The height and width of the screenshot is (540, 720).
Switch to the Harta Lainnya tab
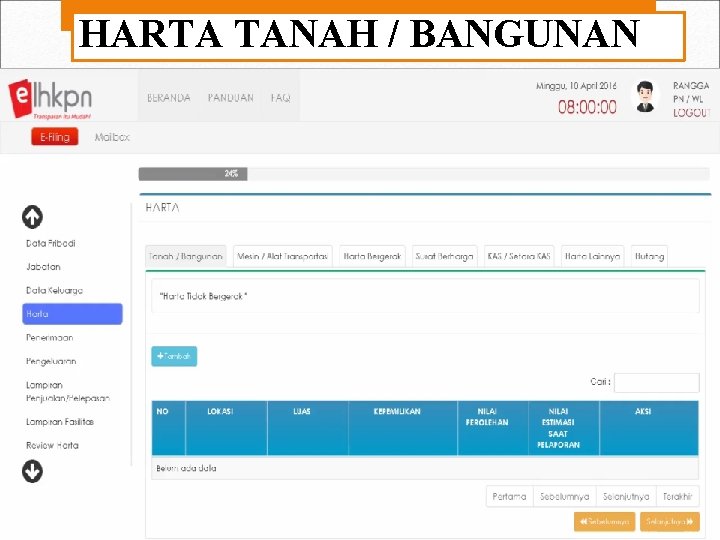pos(592,256)
